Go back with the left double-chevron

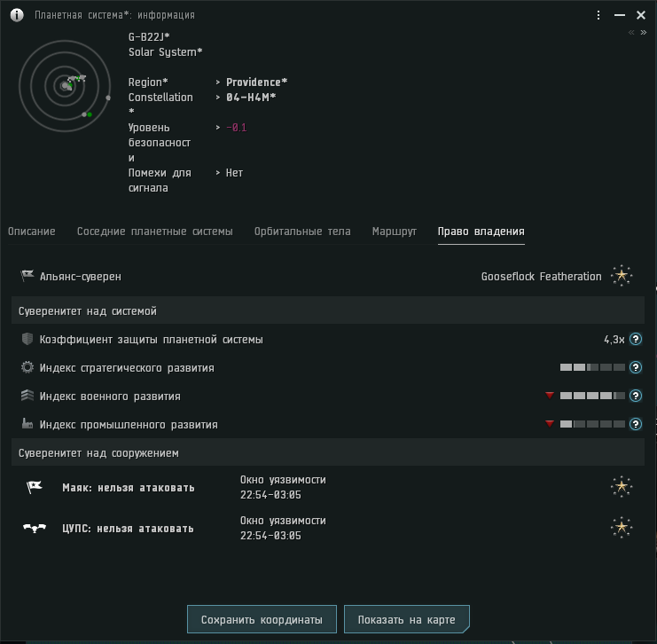[x=631, y=32]
